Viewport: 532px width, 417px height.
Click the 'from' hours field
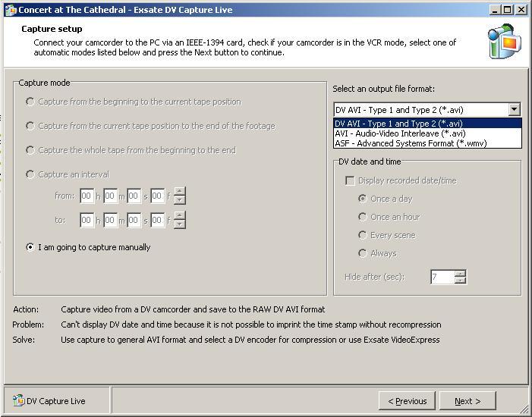pos(87,196)
